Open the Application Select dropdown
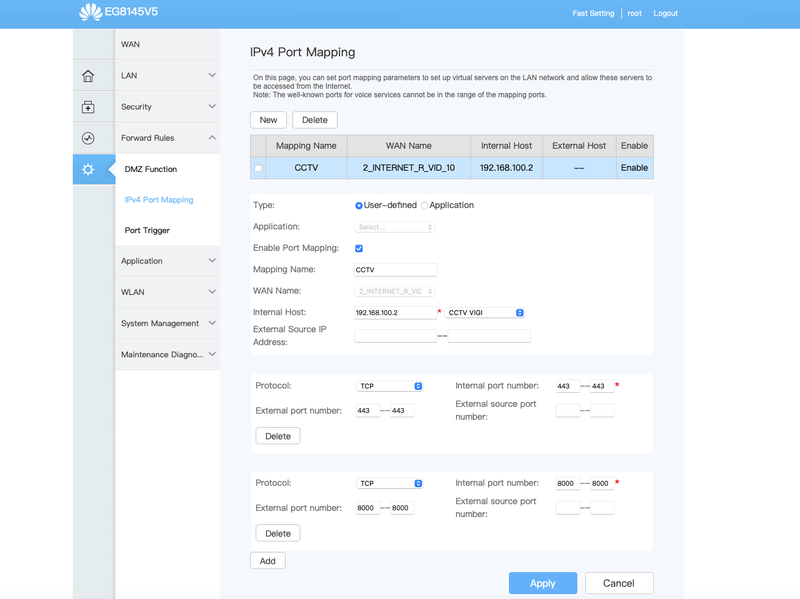This screenshot has height=599, width=800. (394, 227)
